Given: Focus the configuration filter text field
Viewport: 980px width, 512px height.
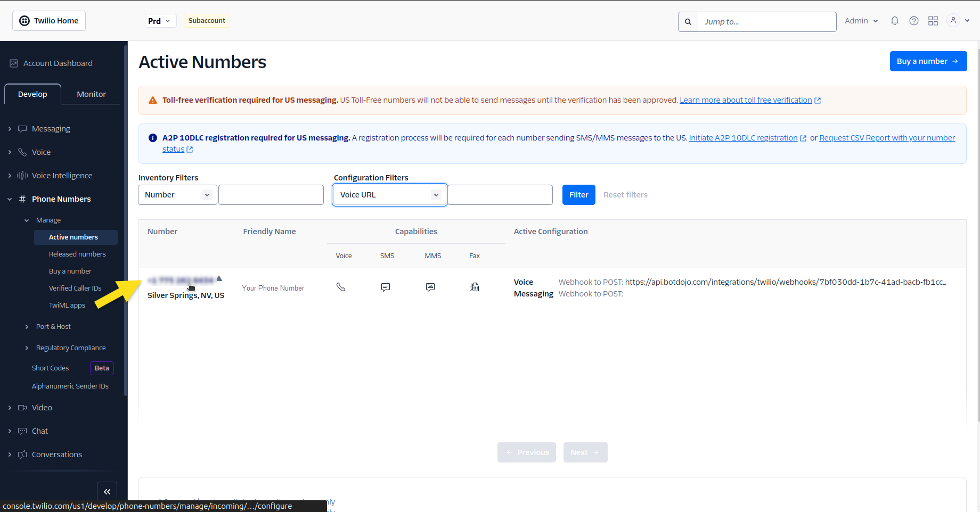Looking at the screenshot, I should tap(500, 195).
